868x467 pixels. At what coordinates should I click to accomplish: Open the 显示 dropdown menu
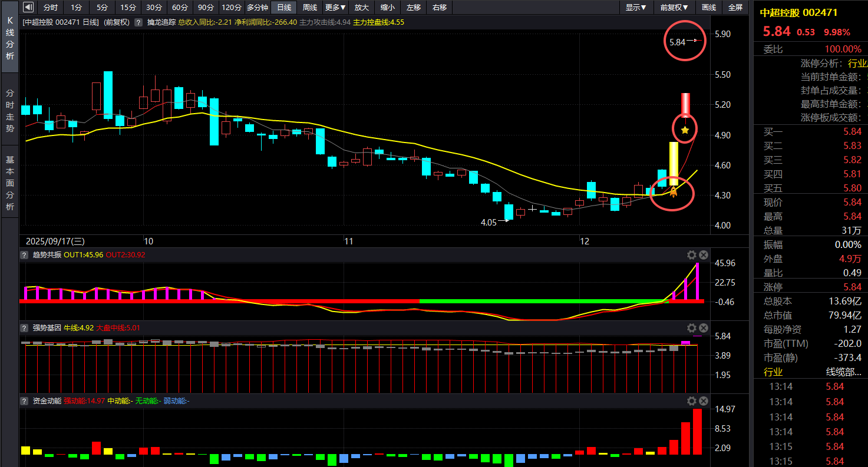(x=636, y=8)
